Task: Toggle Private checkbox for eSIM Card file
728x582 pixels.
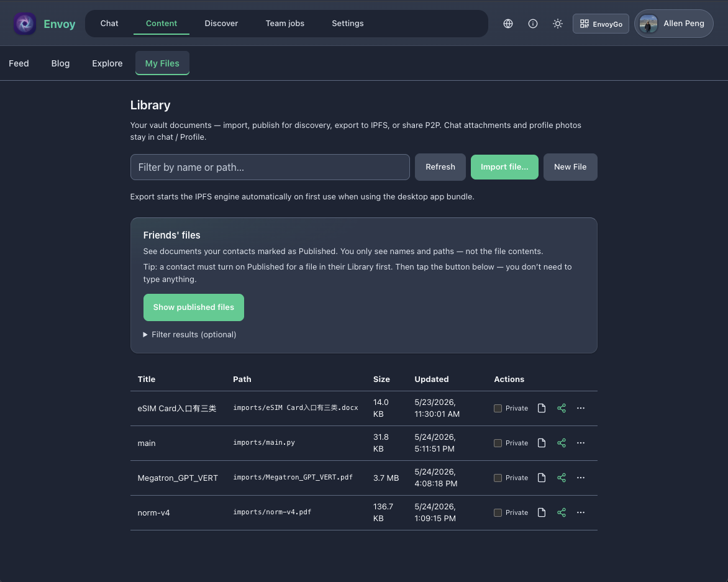Action: coord(498,409)
